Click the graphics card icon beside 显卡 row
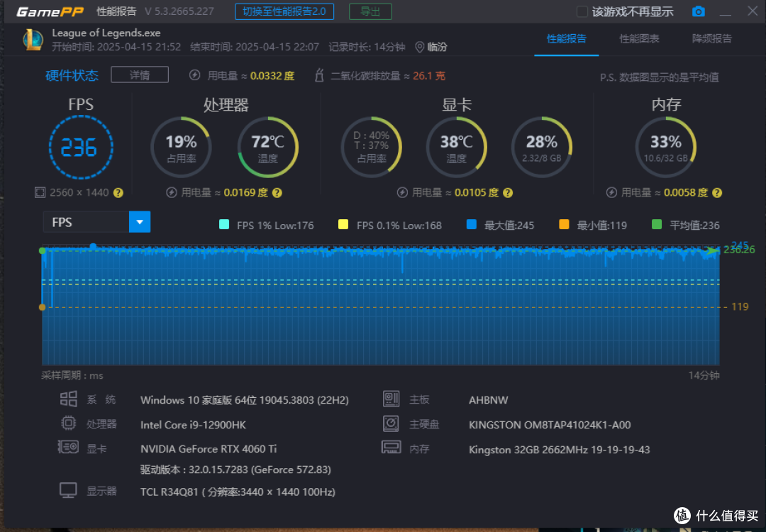 tap(68, 447)
